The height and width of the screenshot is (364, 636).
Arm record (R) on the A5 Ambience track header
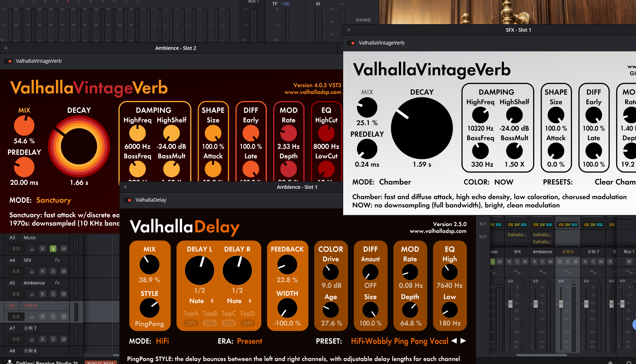pos(42,294)
